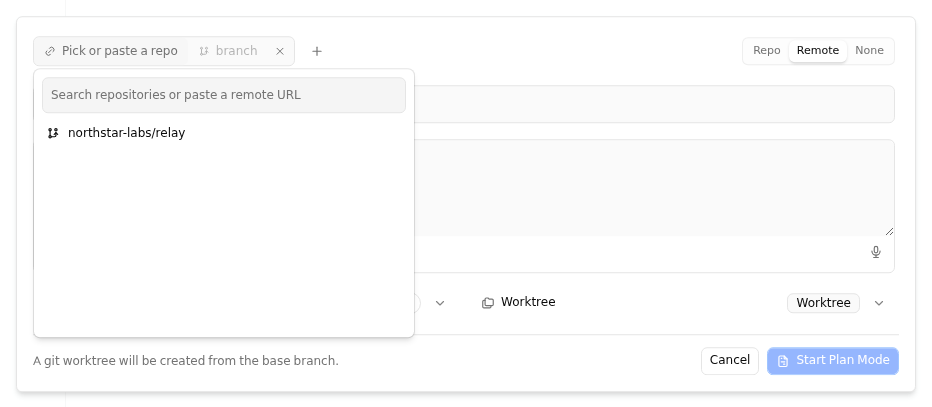The height and width of the screenshot is (407, 932).
Task: Click the git icon next to northstar-labs/relay
Action: tap(53, 133)
